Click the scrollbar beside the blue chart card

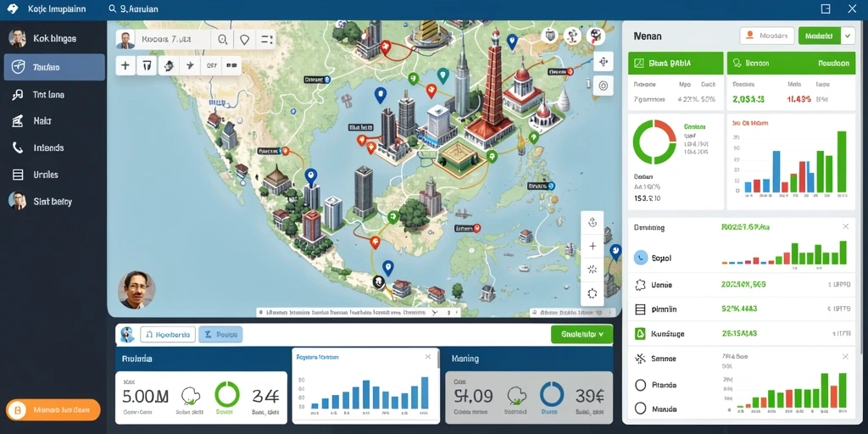[440, 359]
